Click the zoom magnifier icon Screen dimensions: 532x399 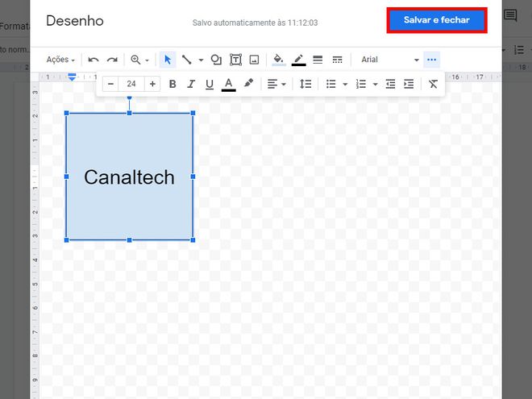tap(135, 60)
